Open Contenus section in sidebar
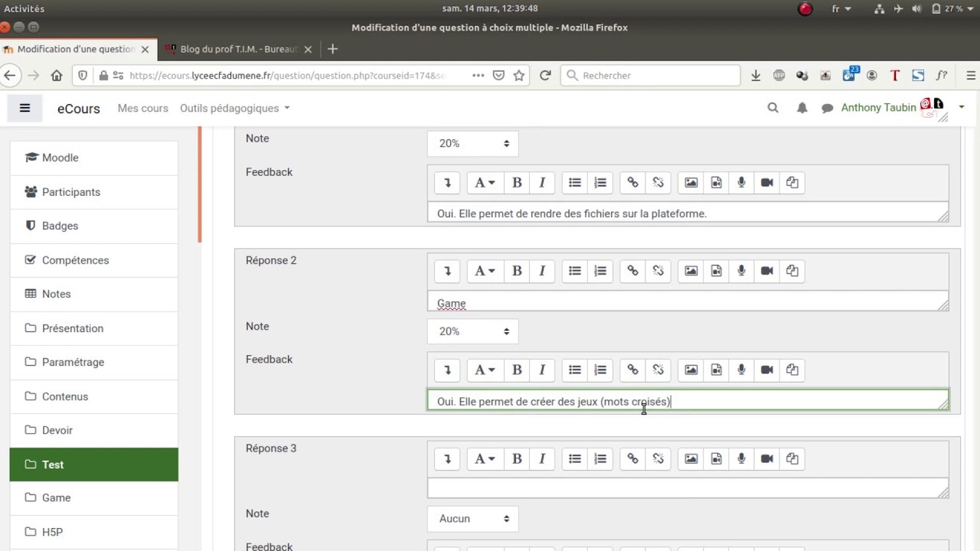This screenshot has height=551, width=980. (93, 396)
